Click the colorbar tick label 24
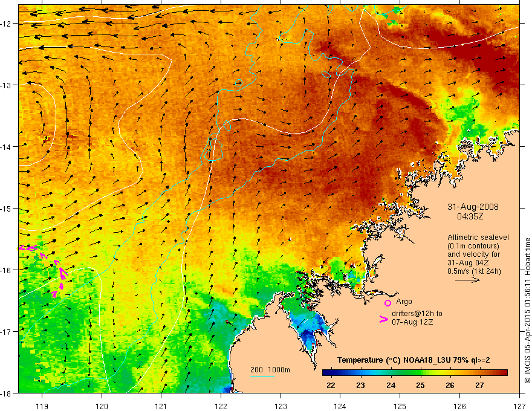 point(391,386)
